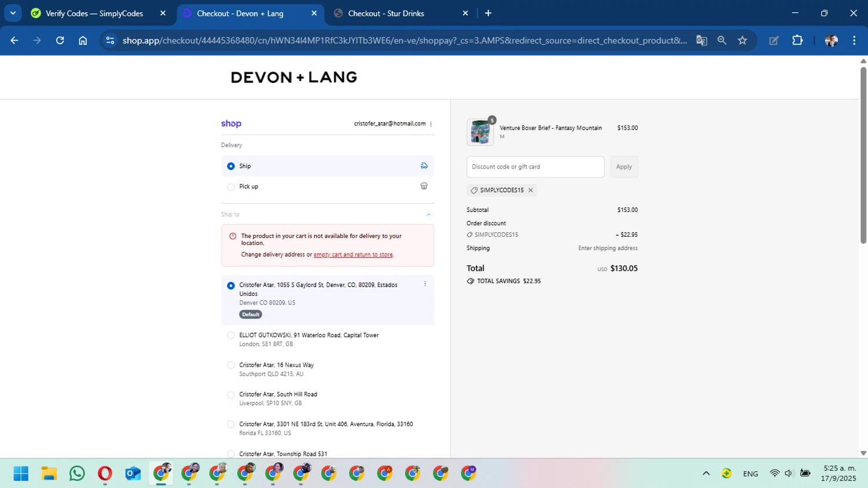Screen dimensions: 868x488
Task: Open options menu for Denver default address
Action: [x=425, y=284]
